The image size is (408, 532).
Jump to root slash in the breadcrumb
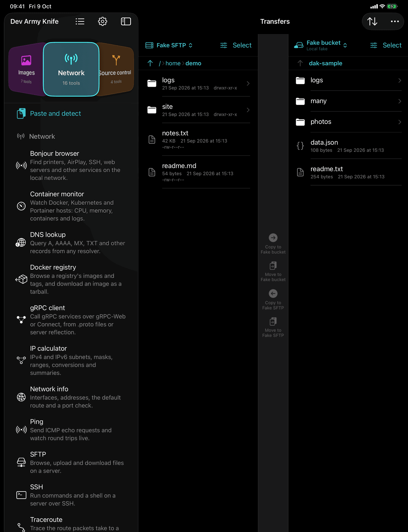[160, 63]
